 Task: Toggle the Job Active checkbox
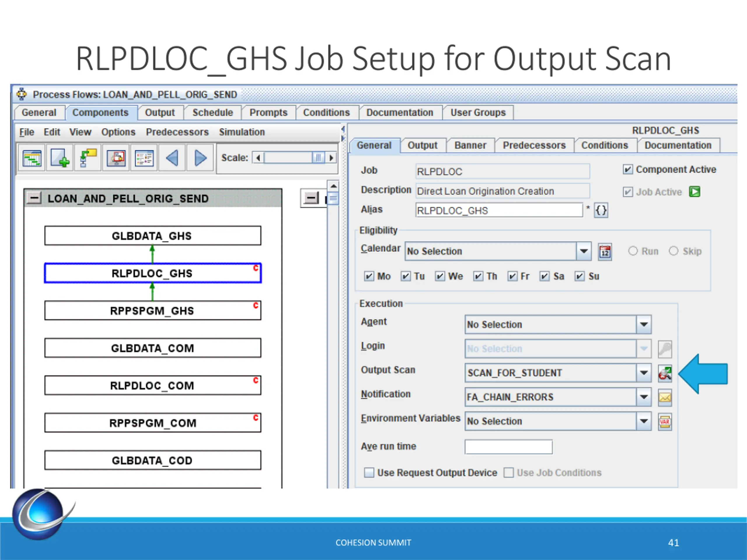(627, 192)
